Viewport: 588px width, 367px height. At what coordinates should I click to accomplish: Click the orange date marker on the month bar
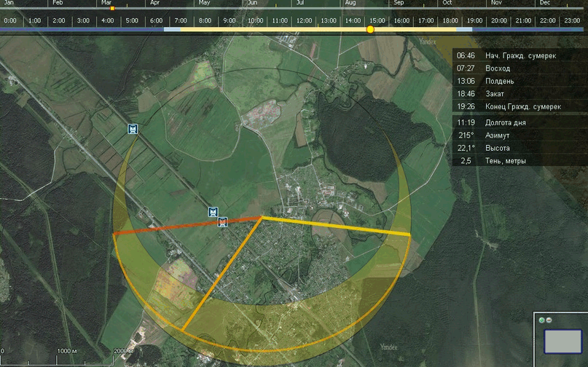click(111, 8)
